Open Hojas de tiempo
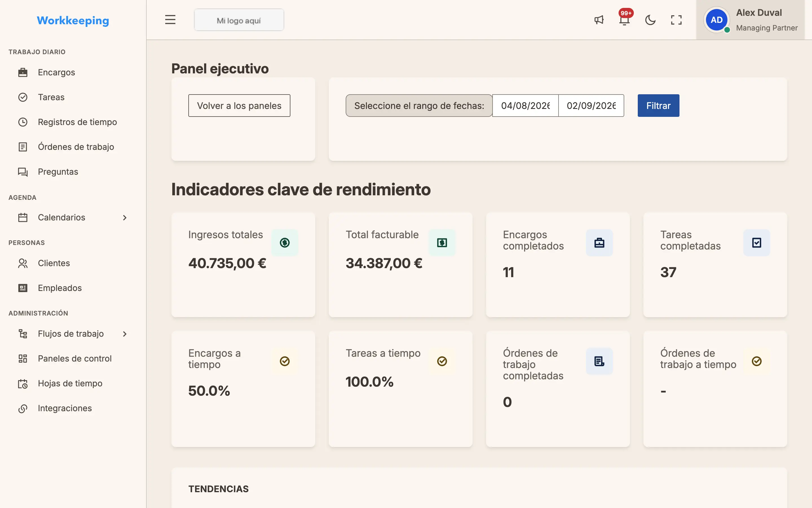 tap(73, 383)
